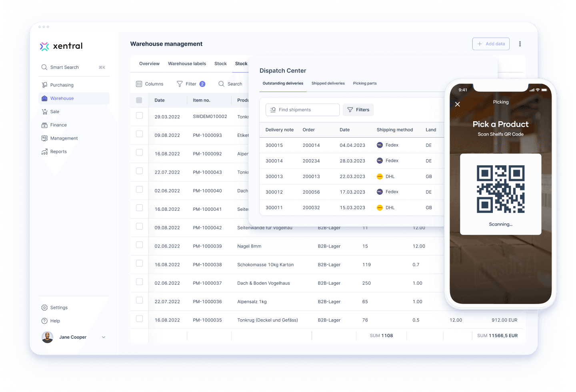Click item Dach & Boden Vogelhaus
The image size is (576, 392).
[264, 283]
